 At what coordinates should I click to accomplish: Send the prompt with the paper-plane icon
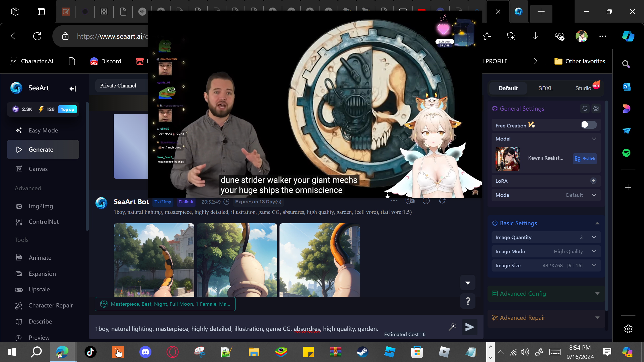[469, 327]
